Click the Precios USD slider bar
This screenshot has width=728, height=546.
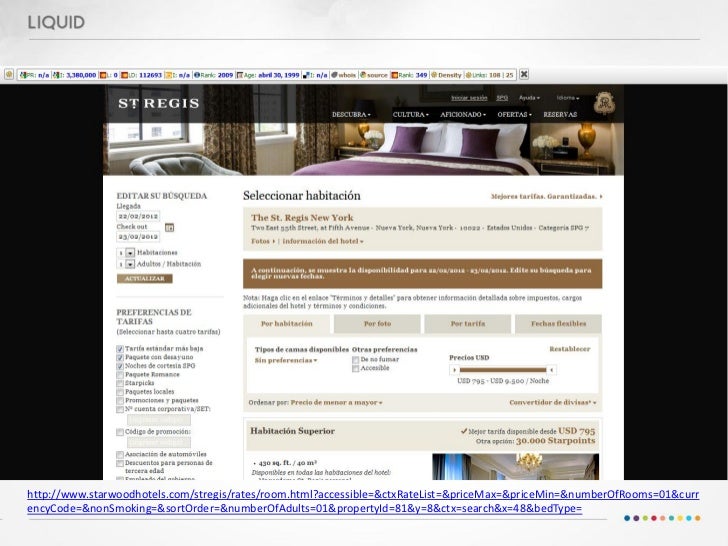click(x=503, y=370)
